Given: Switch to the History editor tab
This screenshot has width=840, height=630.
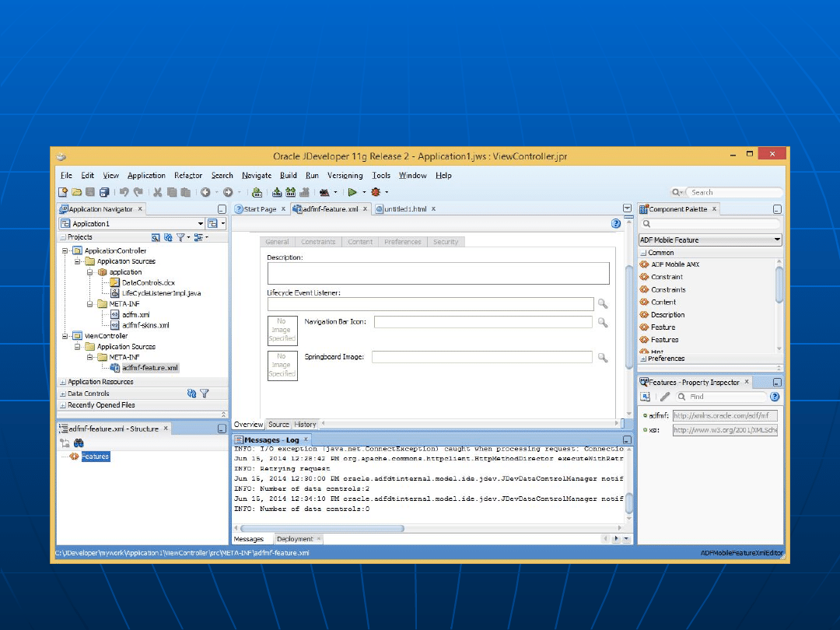Looking at the screenshot, I should click(x=306, y=425).
